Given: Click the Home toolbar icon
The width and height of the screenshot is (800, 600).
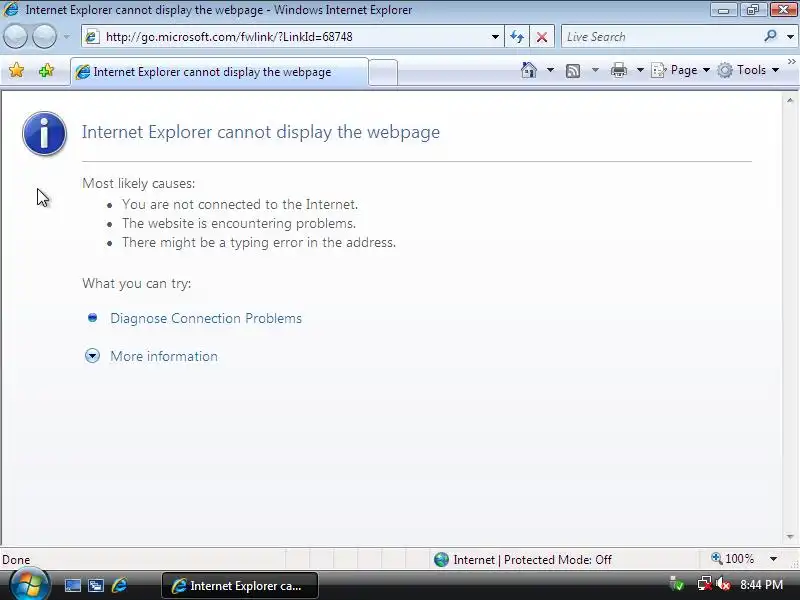Looking at the screenshot, I should (529, 70).
